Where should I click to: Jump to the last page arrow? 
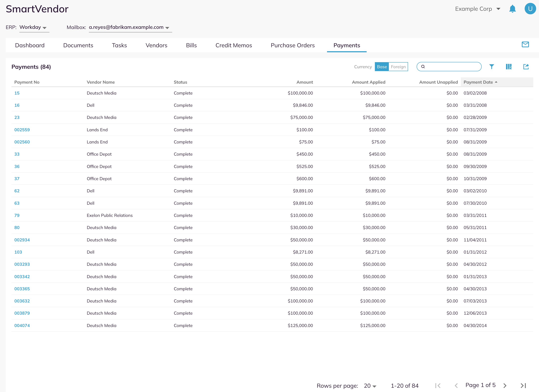[x=523, y=386]
